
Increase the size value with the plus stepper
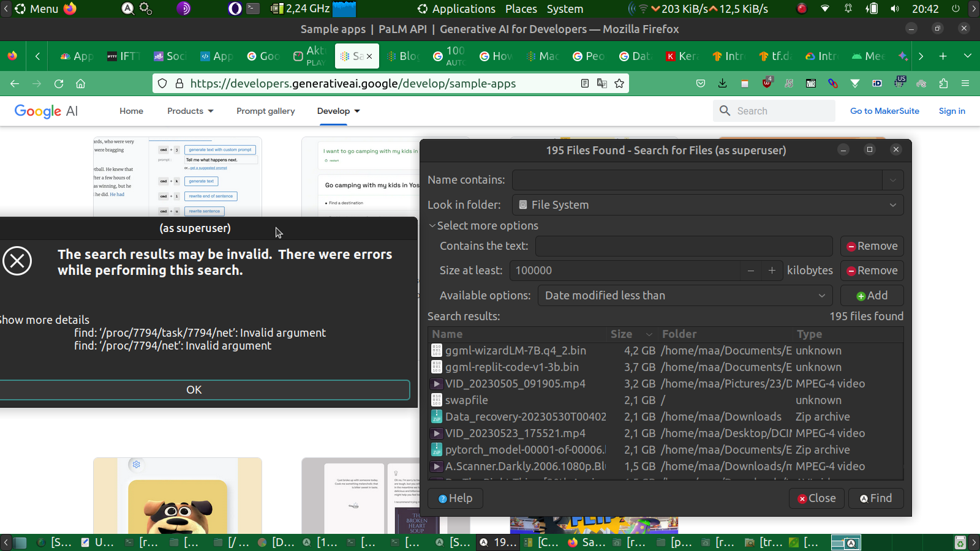click(772, 271)
